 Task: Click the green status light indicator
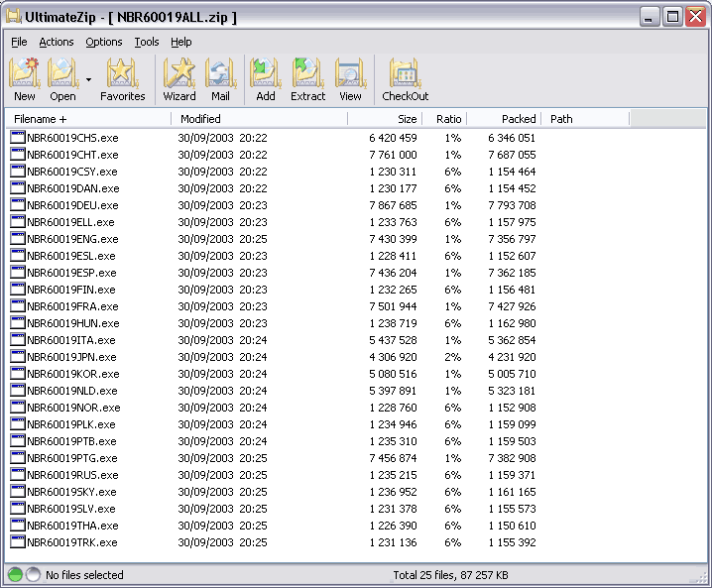(16, 575)
